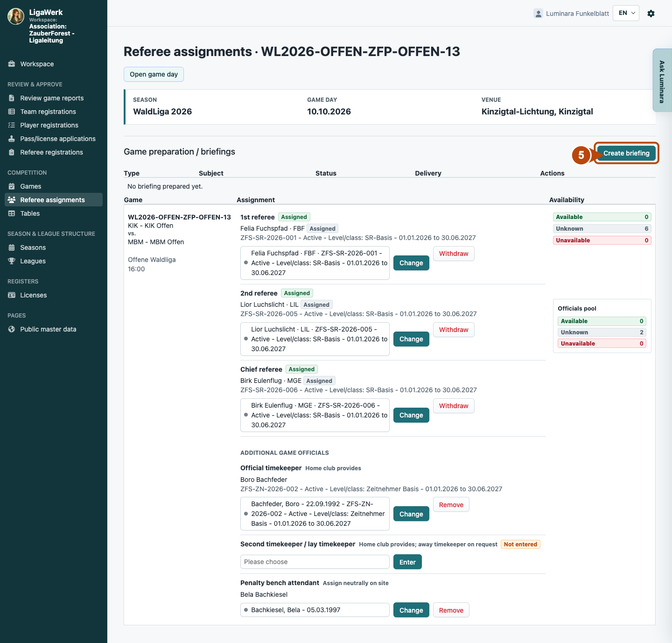Click the Review game reports document icon
Image resolution: width=672 pixels, height=643 pixels.
pos(12,98)
